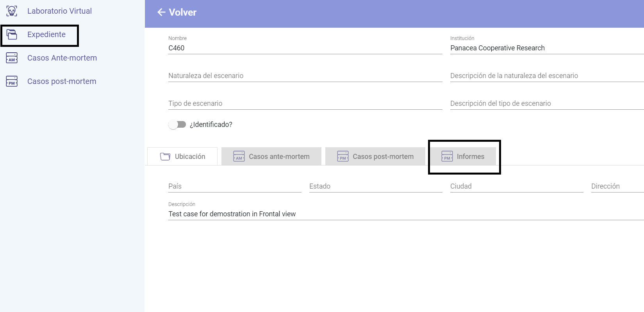644x312 pixels.
Task: Click the Laboratorio Virtual skull icon
Action: tap(12, 11)
